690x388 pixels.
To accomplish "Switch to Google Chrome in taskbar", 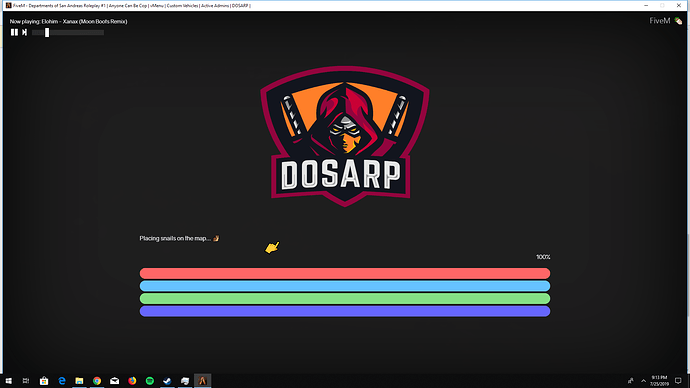I will (97, 381).
